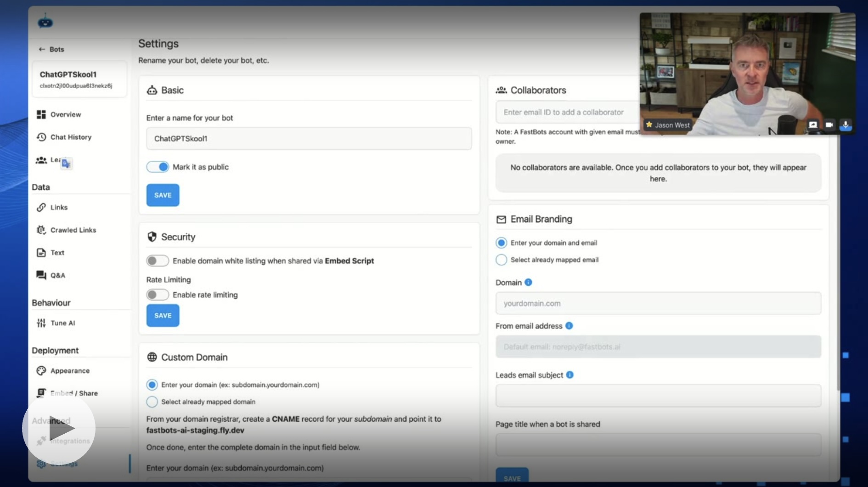868x487 pixels.
Task: Click the Domain info tooltip icon
Action: (529, 283)
